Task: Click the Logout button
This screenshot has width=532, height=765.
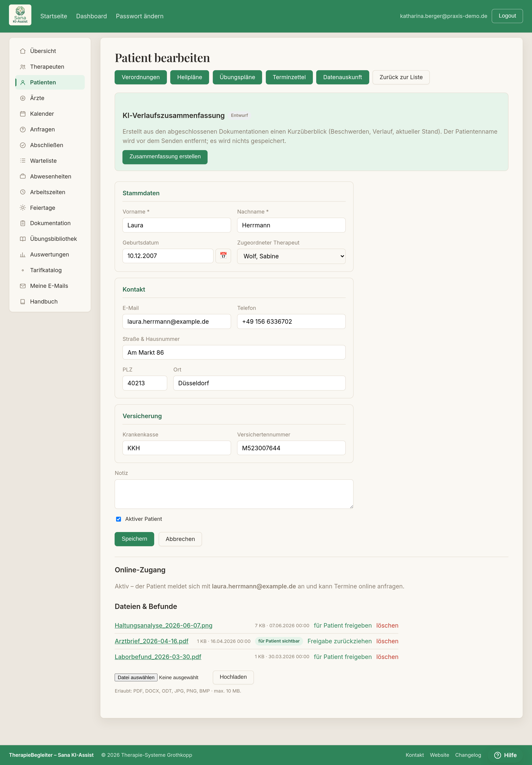Action: coord(507,16)
